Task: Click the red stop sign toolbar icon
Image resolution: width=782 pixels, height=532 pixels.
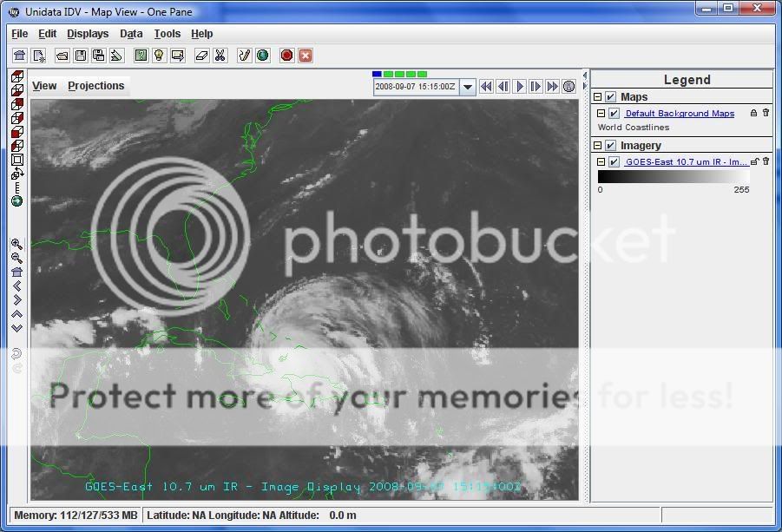Action: (286, 56)
